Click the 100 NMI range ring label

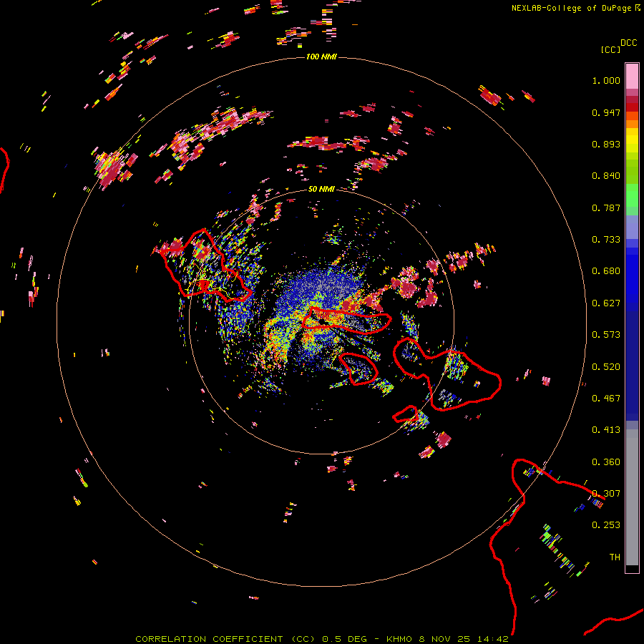321,57
